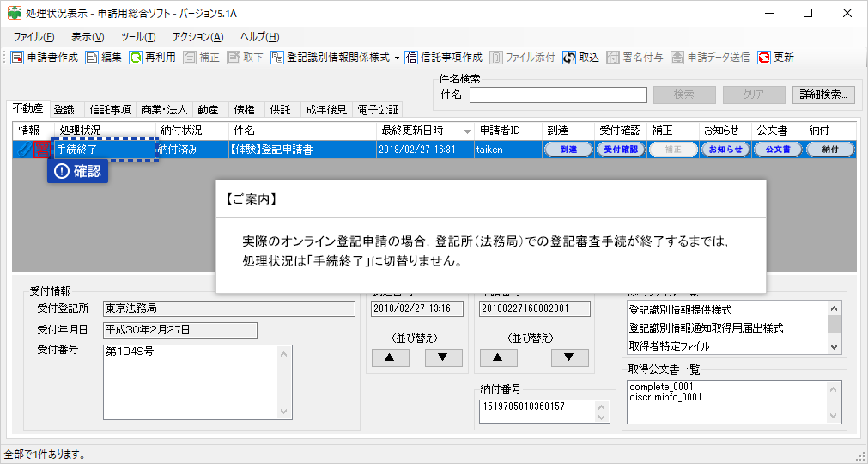Click the 取下 withdraw toolbar icon
Screen dimensions: 868x464
coord(234,58)
